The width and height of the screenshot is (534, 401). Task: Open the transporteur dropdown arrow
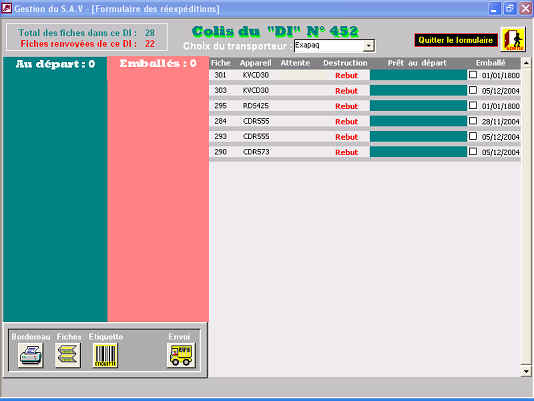(369, 46)
